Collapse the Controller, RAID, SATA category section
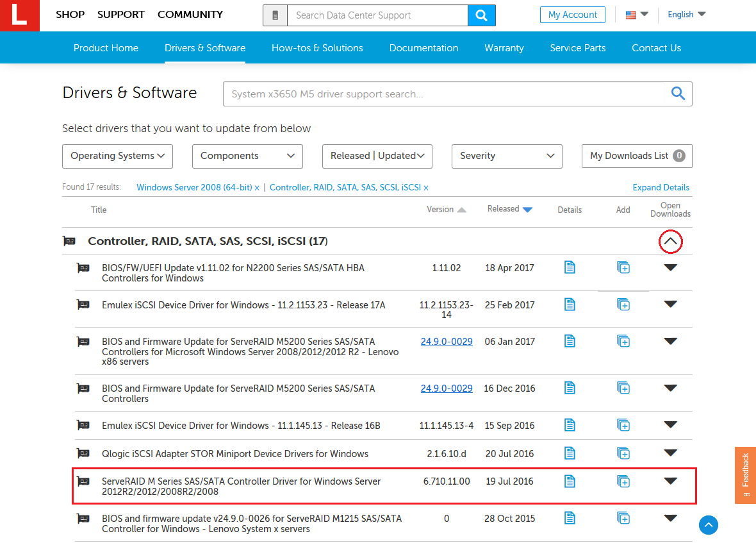Viewport: 756px width, 543px height. pos(670,242)
